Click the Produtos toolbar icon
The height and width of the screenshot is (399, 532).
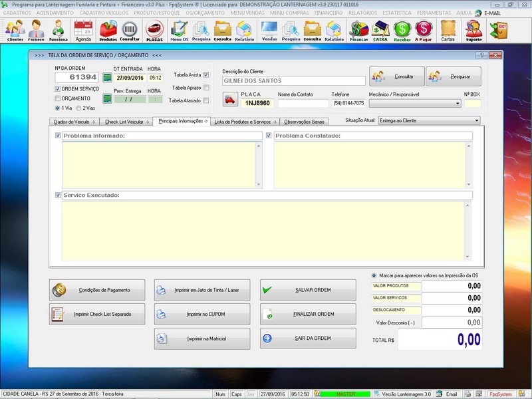coord(108,30)
